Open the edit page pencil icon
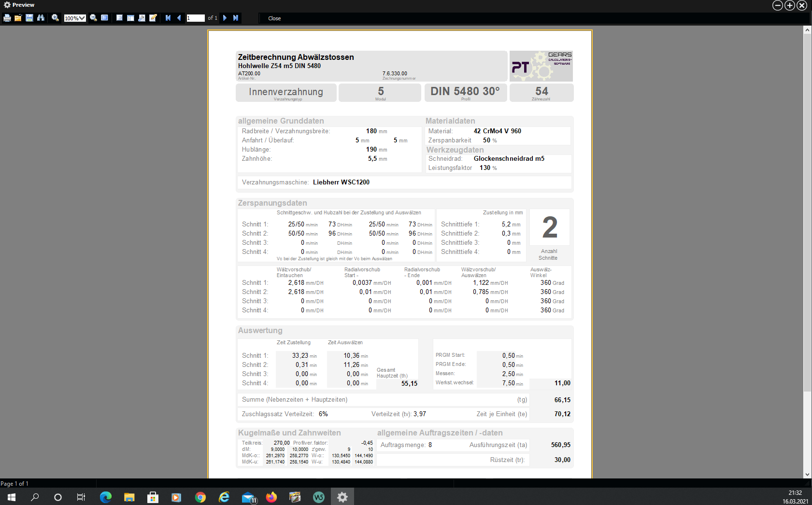Viewport: 812px width, 505px height. 153,18
